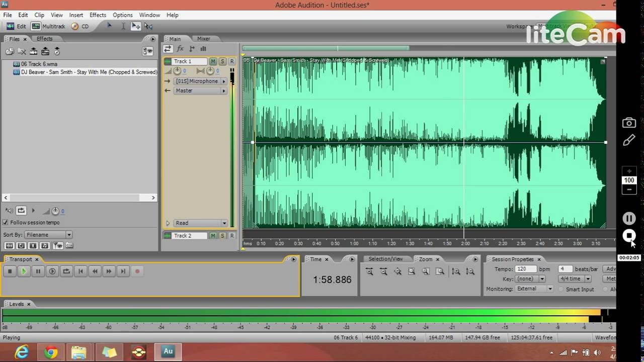
Task: Click the Import File folder icon
Action: [10, 51]
